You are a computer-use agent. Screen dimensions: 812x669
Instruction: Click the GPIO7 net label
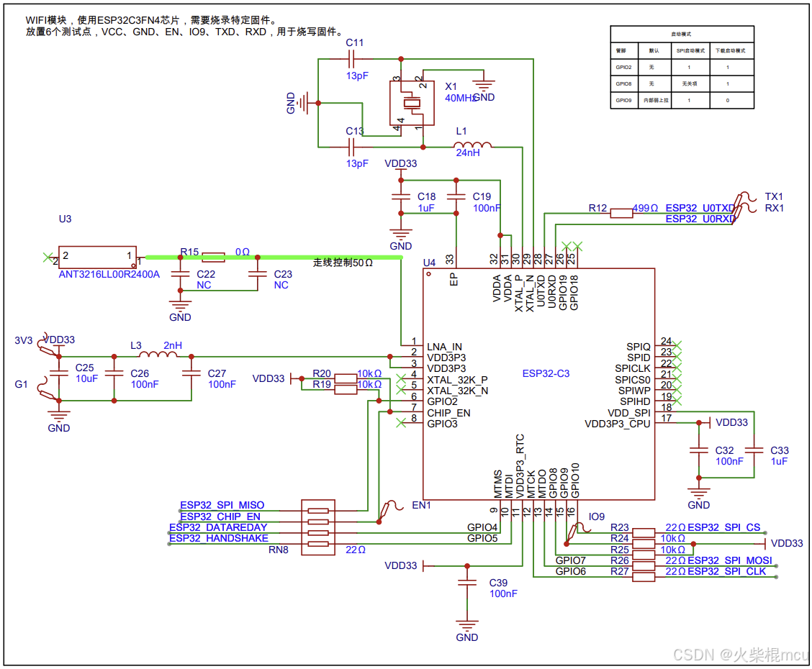point(571,560)
